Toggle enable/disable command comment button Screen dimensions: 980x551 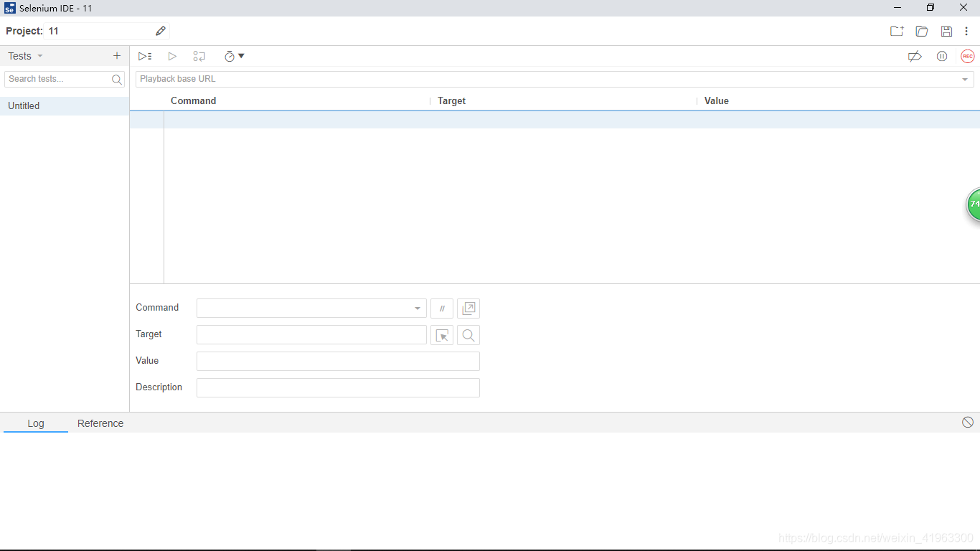click(442, 309)
